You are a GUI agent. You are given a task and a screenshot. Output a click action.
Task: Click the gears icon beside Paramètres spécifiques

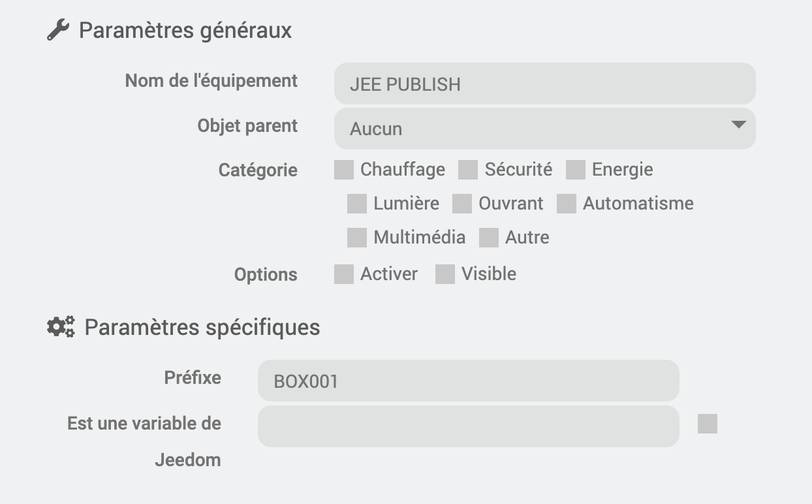coord(61,326)
